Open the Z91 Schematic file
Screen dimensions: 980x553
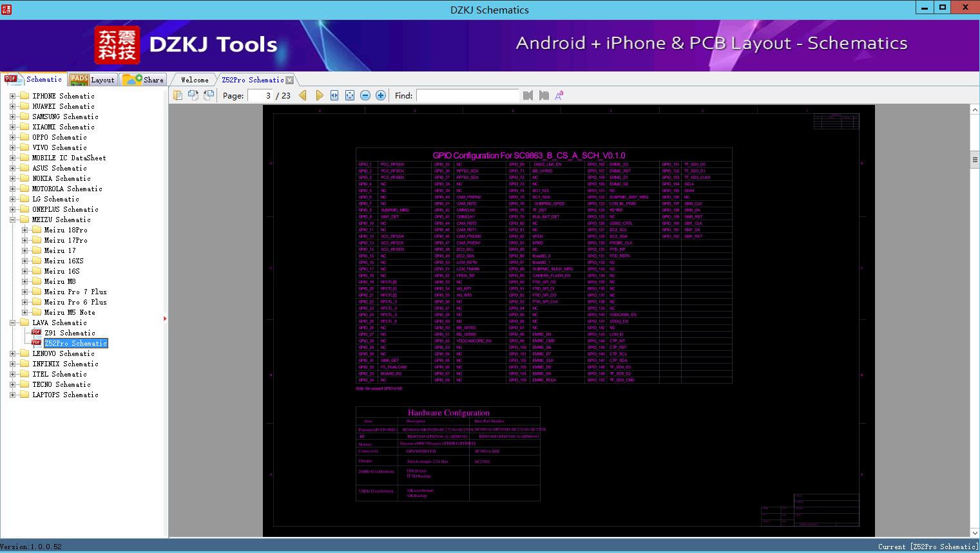click(x=70, y=333)
